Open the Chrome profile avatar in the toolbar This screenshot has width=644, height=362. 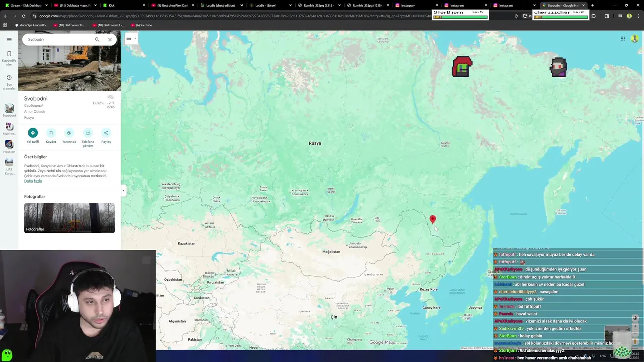click(x=629, y=16)
